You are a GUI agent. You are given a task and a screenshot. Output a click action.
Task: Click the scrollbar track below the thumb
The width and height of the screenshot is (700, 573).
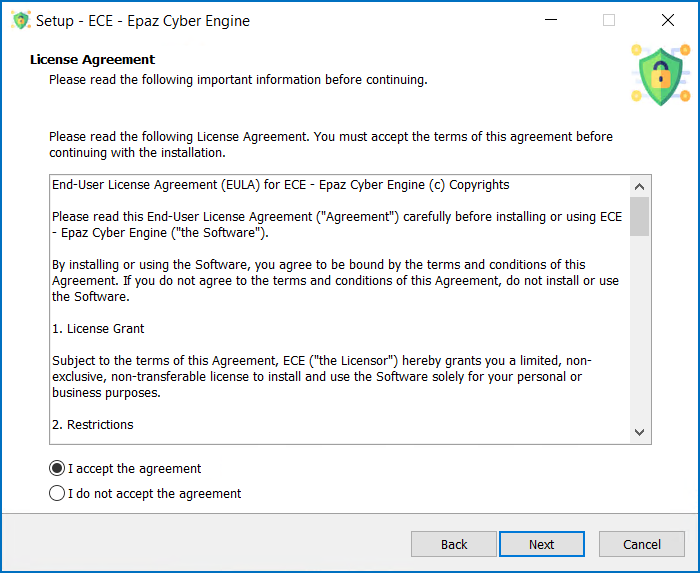[x=639, y=329]
